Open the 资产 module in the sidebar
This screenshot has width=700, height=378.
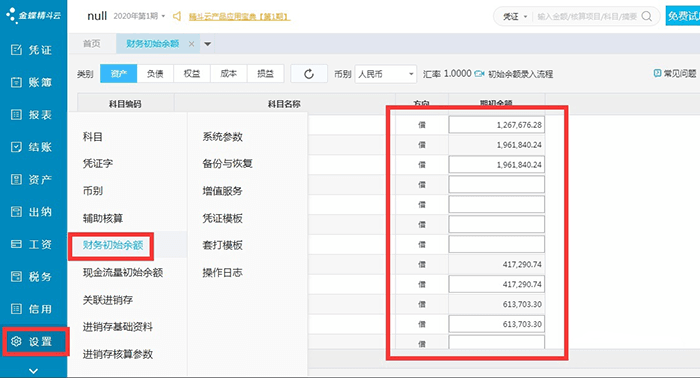32,179
